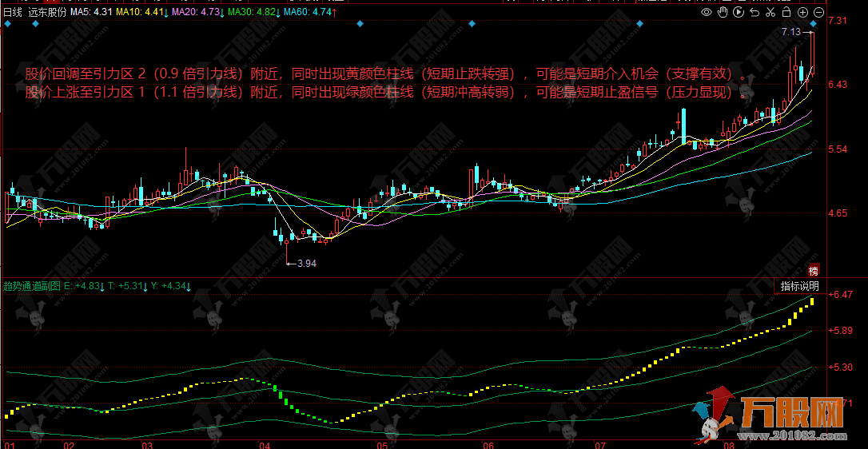Zoom in with the plus circle icon
868x449 pixels.
click(x=803, y=12)
